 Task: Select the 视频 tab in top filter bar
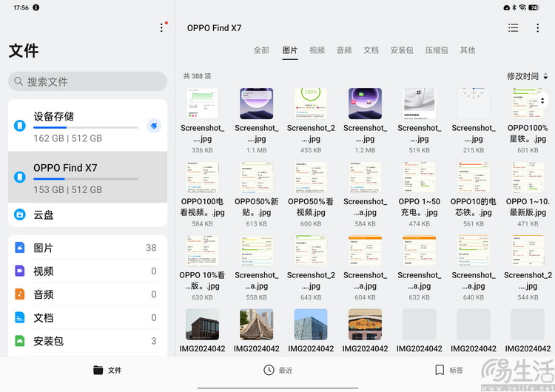317,50
